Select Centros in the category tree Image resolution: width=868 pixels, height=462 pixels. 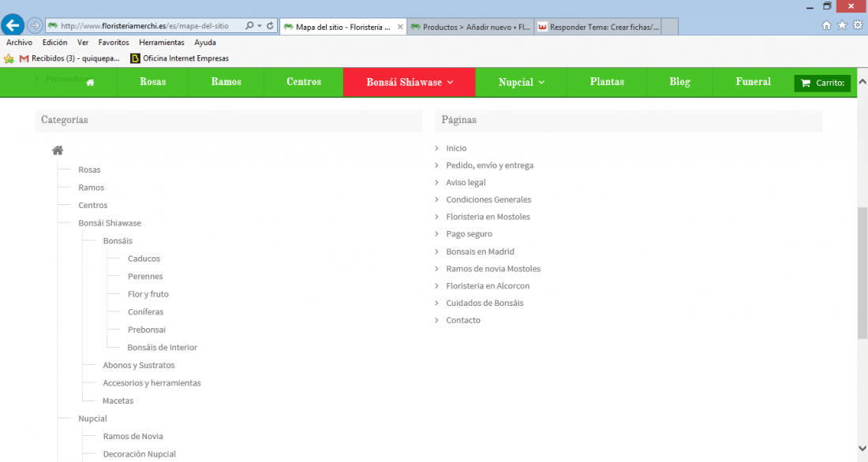tap(92, 205)
